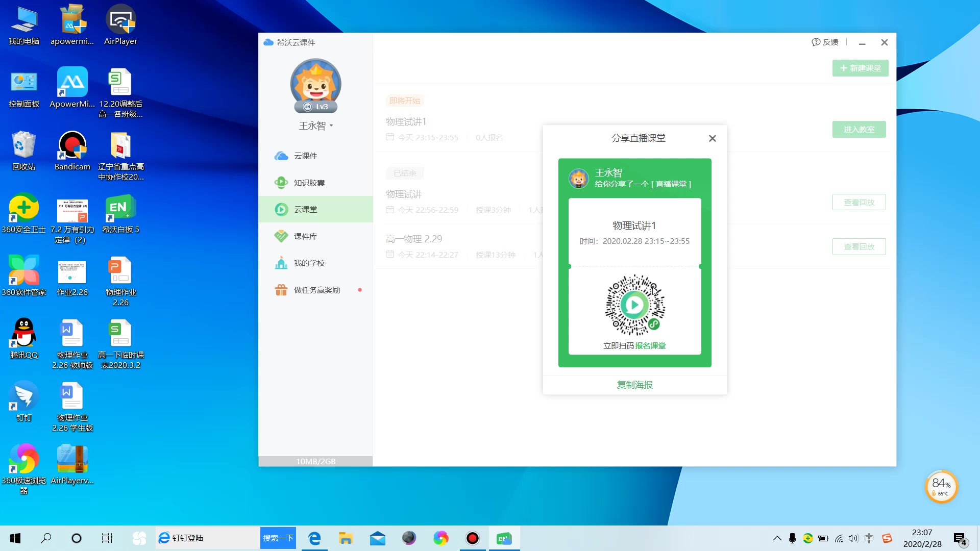Select the 辽宁省重点高中协作校 PDF file
The height and width of the screenshot is (551, 980).
point(120,156)
